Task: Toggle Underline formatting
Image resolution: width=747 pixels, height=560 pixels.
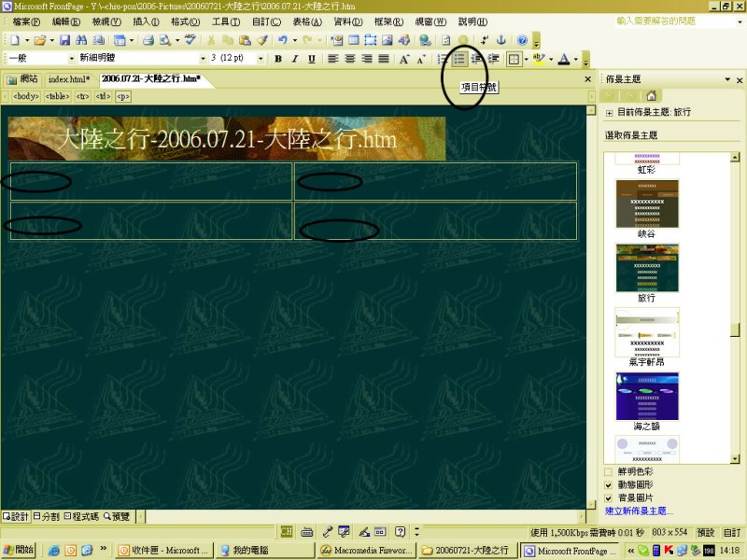Action: 312,59
